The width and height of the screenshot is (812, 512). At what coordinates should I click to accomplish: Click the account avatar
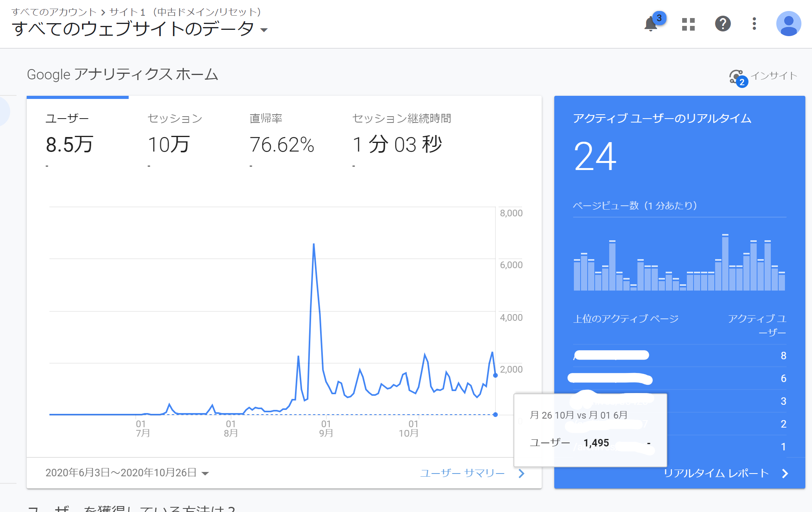coord(788,24)
